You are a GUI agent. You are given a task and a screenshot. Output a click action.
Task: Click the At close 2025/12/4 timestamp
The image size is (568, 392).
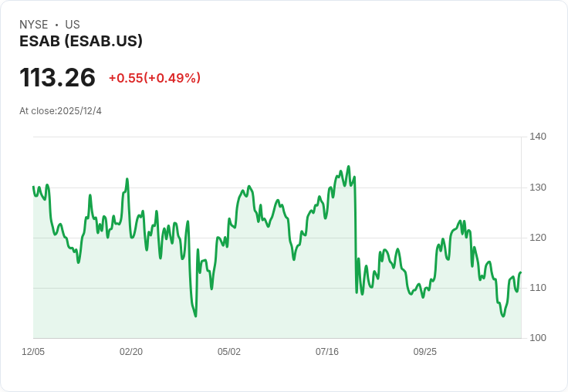point(60,111)
